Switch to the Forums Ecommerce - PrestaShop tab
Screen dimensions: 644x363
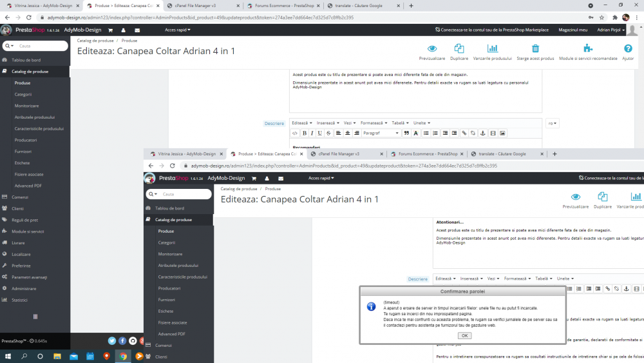283,6
